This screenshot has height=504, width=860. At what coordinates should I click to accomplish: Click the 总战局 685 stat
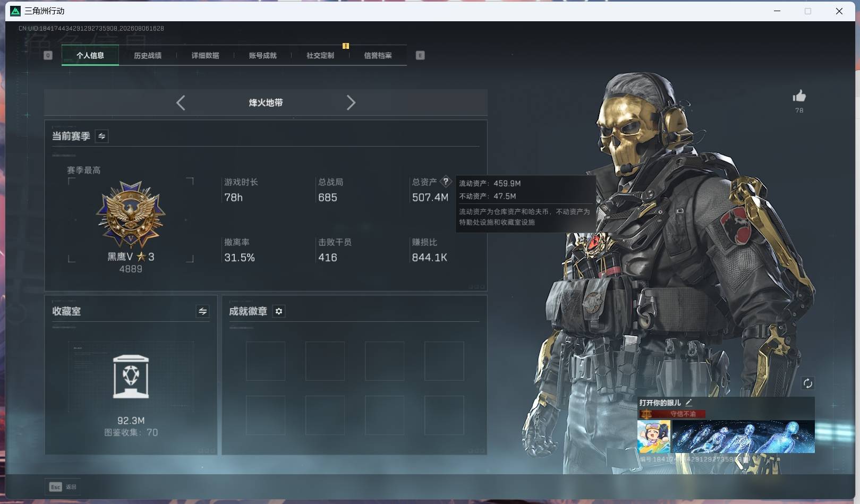coord(330,190)
